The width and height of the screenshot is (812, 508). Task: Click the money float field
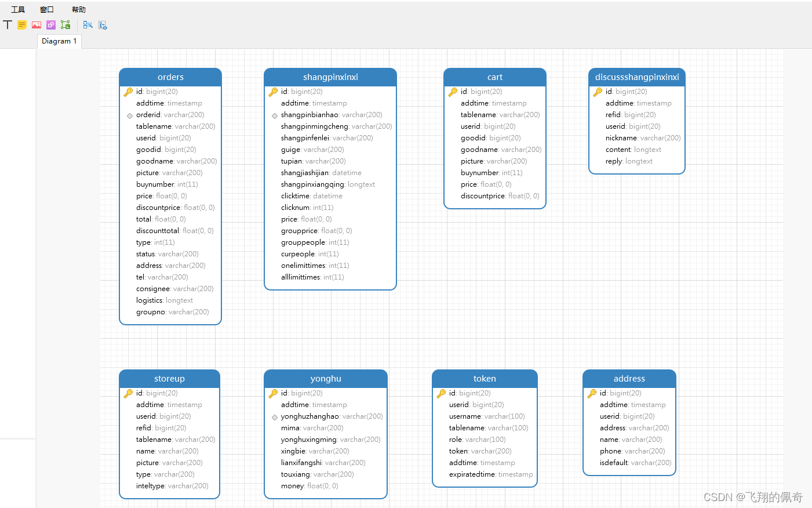pyautogui.click(x=309, y=486)
